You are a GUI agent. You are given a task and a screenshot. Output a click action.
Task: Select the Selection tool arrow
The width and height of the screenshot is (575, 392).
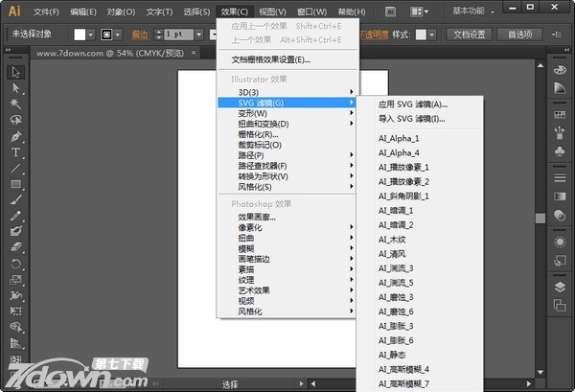[15, 73]
